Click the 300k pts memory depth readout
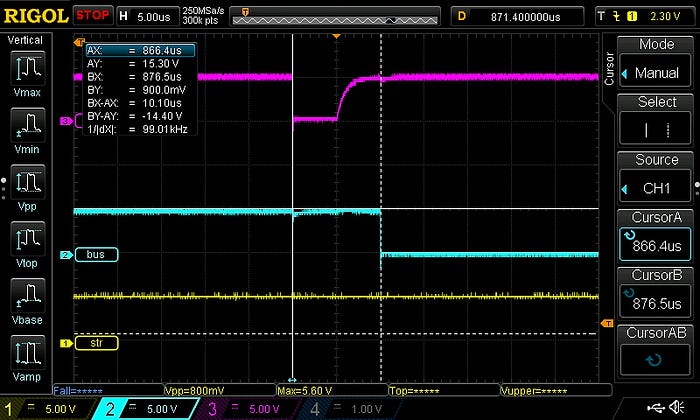The width and height of the screenshot is (700, 420). click(200, 21)
